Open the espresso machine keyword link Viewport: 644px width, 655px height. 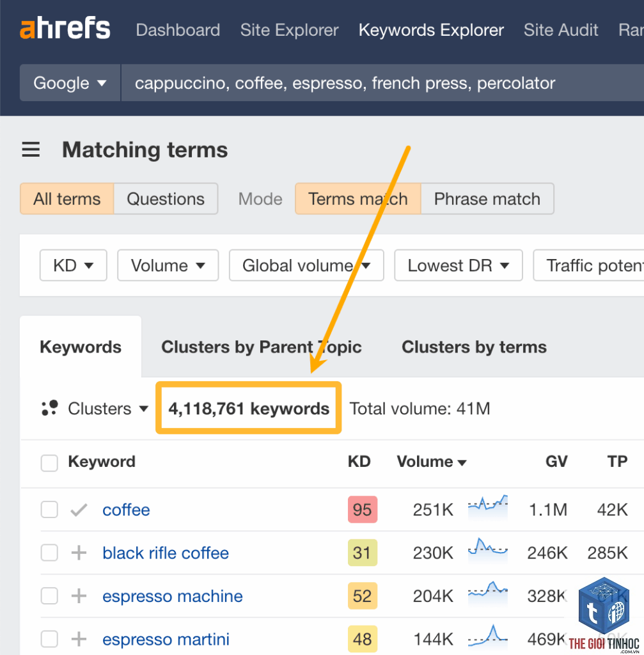click(x=173, y=596)
